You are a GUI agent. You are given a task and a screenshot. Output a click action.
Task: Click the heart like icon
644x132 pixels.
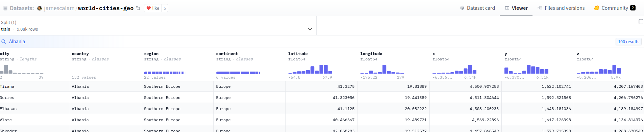coord(148,8)
